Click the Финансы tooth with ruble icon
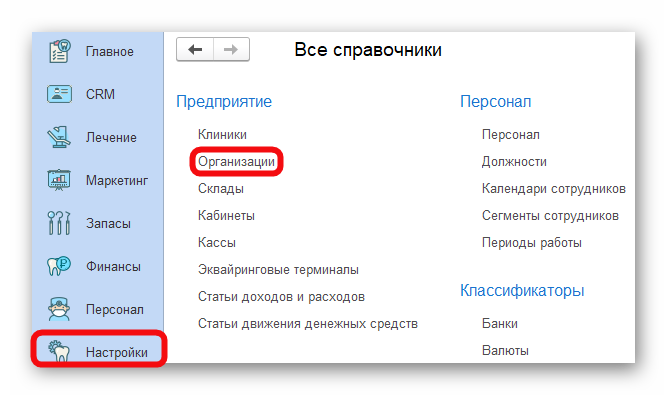Image resolution: width=667 pixels, height=395 pixels. tap(59, 266)
